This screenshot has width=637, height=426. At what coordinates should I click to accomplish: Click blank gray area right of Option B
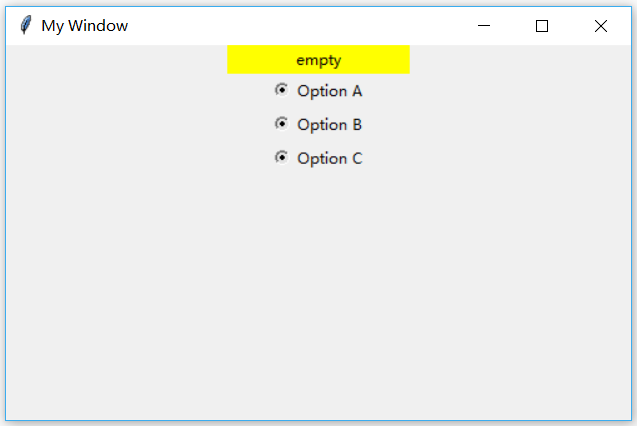[496, 125]
